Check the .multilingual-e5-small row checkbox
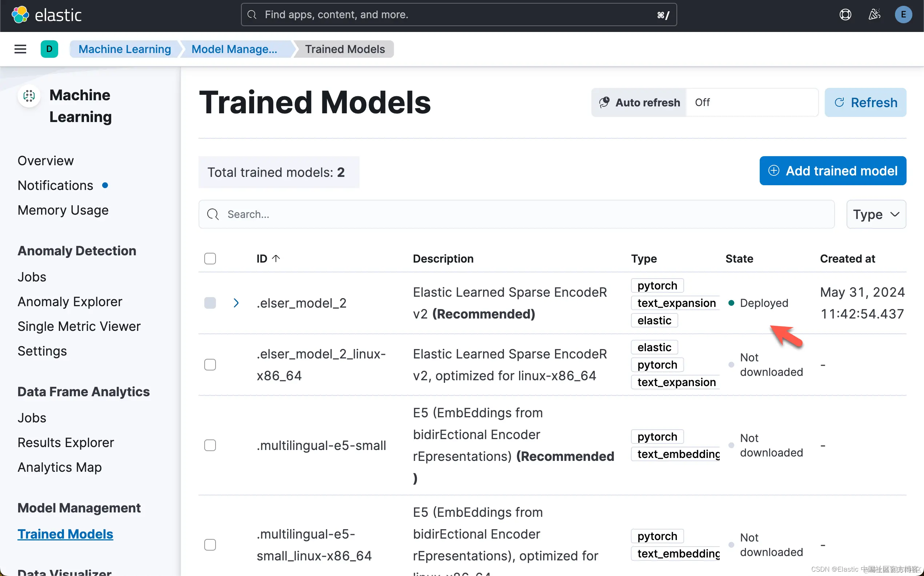 [x=210, y=445]
